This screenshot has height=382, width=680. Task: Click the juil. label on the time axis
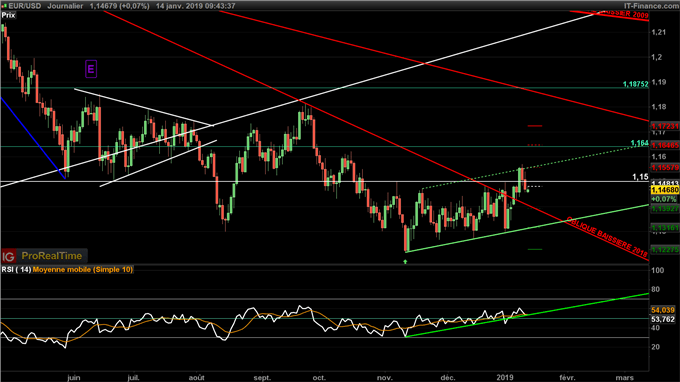(133, 378)
